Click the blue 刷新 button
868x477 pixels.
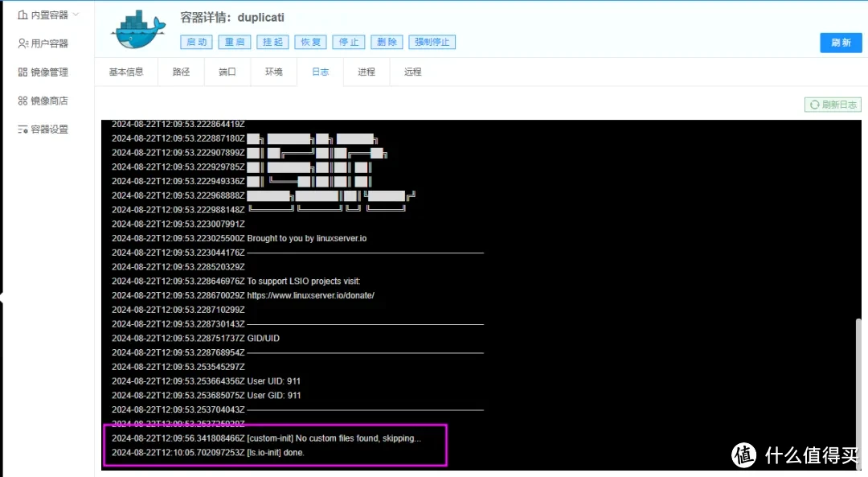pos(841,43)
